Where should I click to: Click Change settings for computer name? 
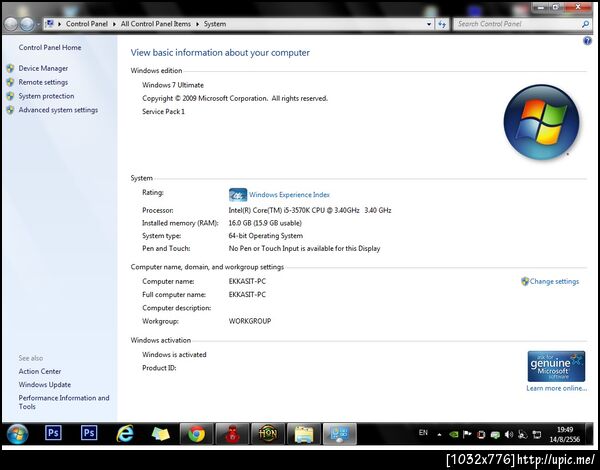click(x=554, y=281)
